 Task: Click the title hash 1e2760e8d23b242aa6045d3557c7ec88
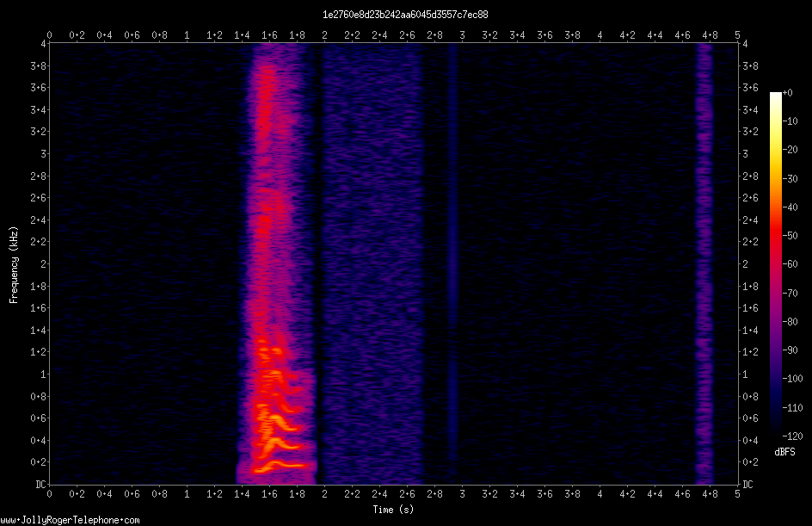pos(405,15)
